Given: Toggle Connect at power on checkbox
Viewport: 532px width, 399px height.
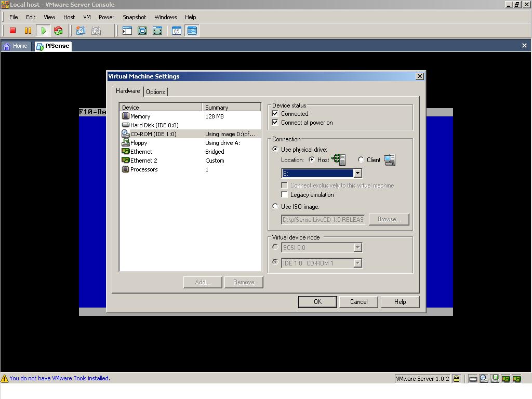Looking at the screenshot, I should (275, 123).
